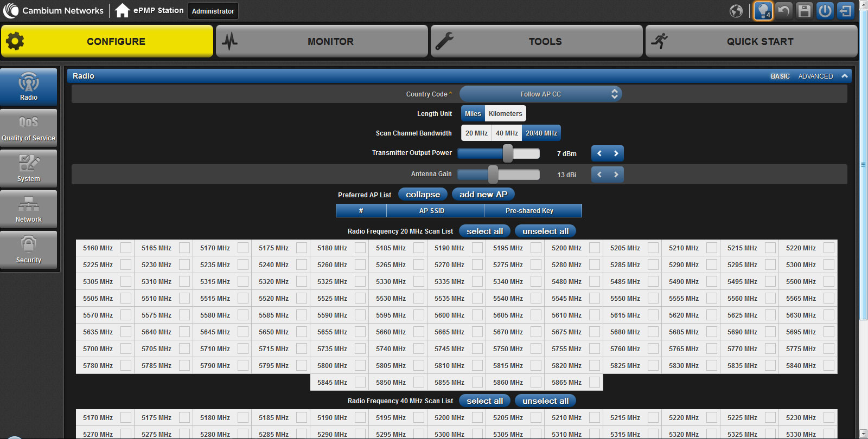This screenshot has width=868, height=439.
Task: Click the Advanced view link
Action: 815,76
